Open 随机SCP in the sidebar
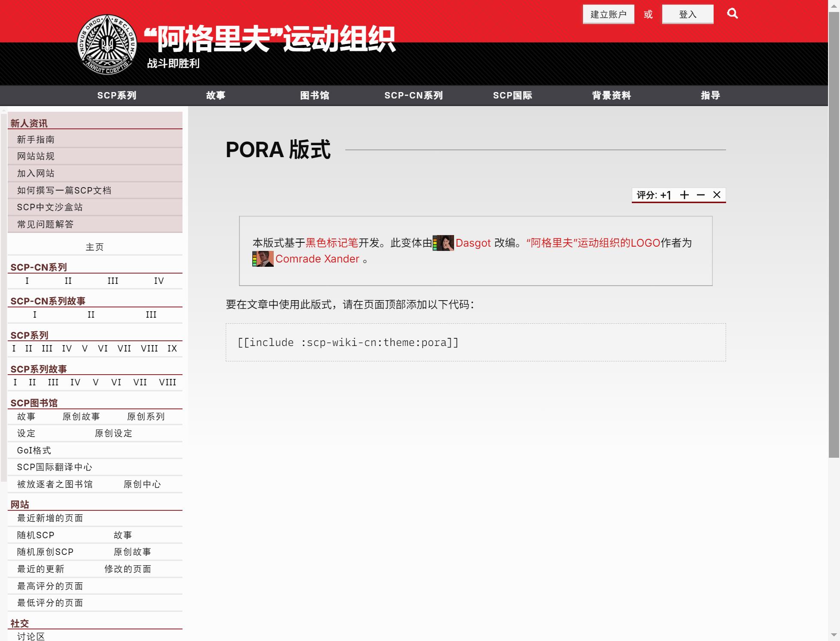This screenshot has width=840, height=641. [35, 535]
